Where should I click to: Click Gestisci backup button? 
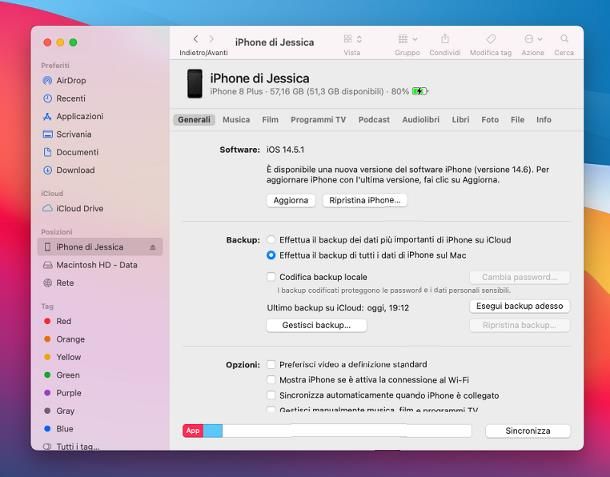tap(316, 325)
